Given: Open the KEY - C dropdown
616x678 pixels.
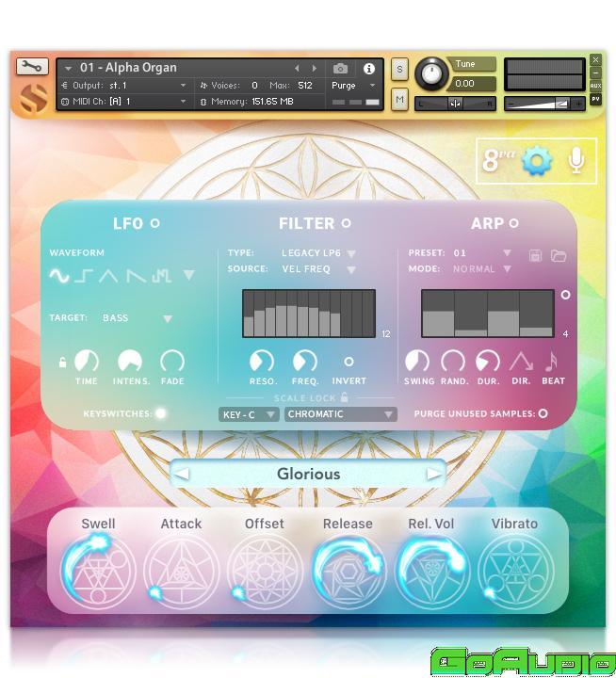Looking at the screenshot, I should point(249,414).
